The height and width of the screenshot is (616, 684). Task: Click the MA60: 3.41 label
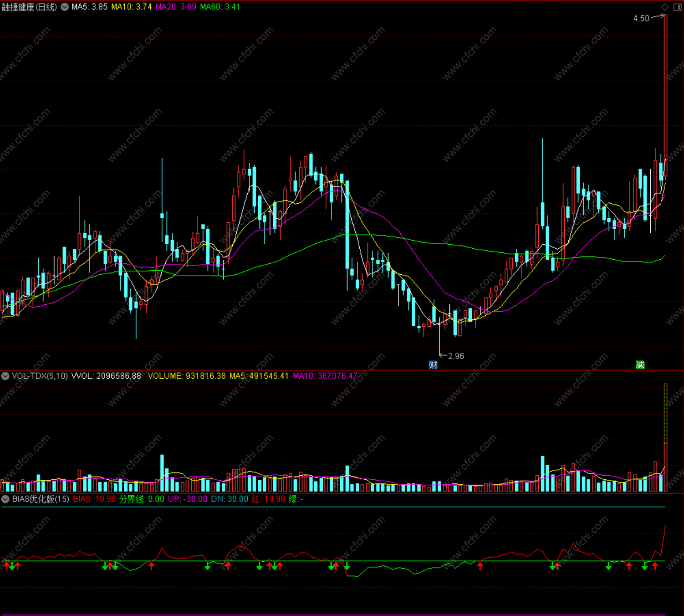(220, 7)
